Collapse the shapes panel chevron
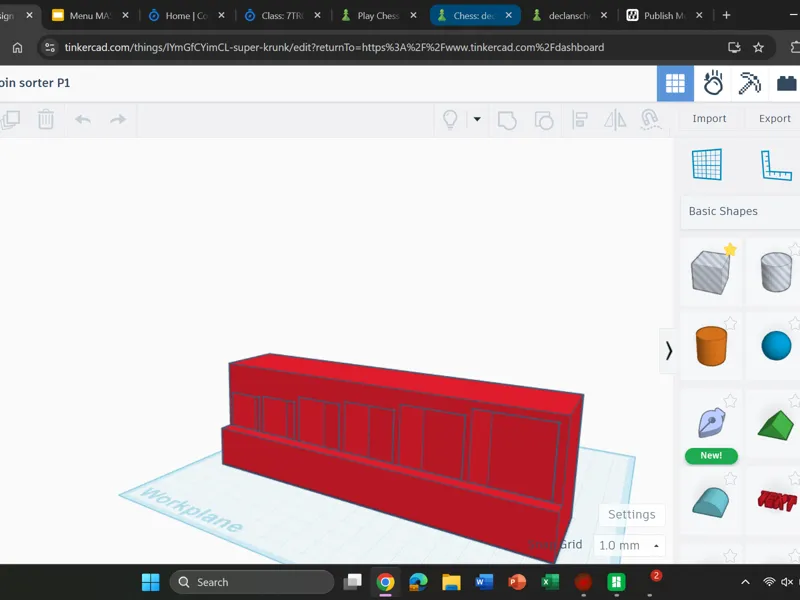The image size is (800, 600). 668,351
